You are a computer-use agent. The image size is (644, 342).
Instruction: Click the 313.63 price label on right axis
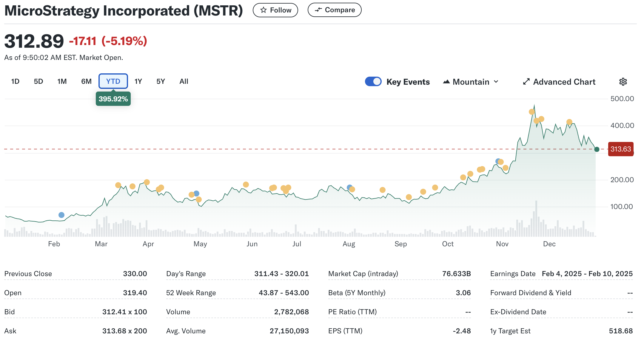pos(621,149)
